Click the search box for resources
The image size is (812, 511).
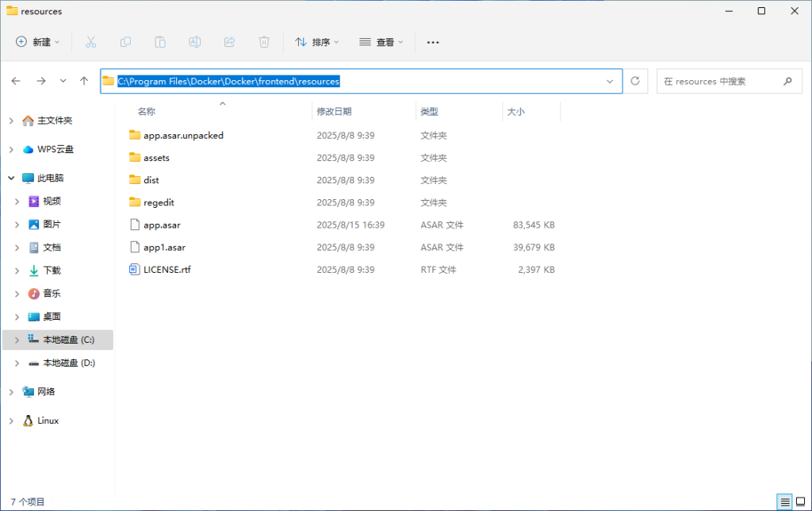tap(722, 80)
